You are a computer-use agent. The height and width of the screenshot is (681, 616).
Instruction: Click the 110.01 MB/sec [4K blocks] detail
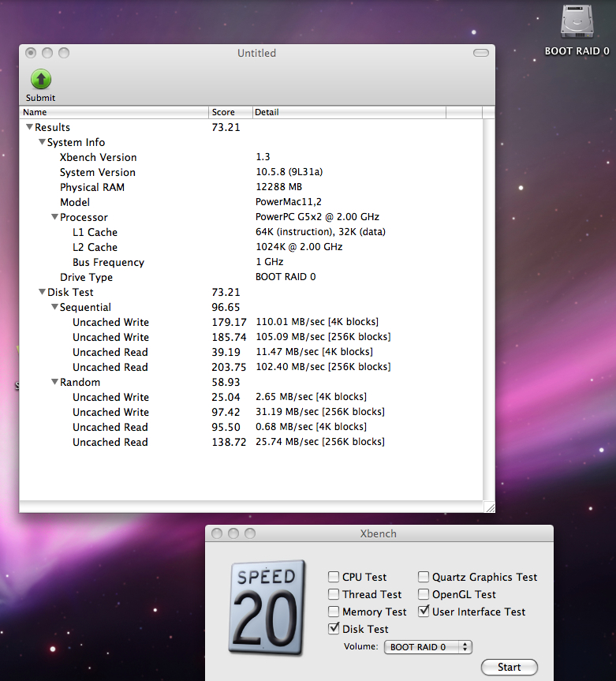tap(317, 322)
